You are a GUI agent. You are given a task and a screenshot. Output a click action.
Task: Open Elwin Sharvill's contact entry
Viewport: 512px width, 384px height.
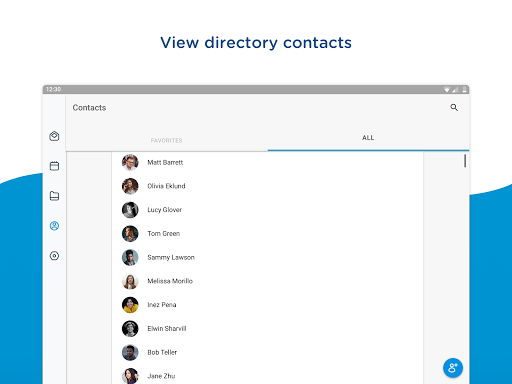click(x=268, y=328)
